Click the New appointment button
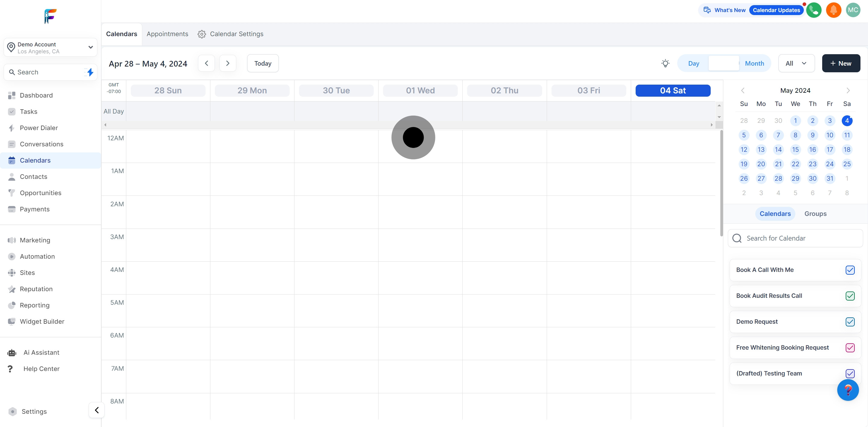 (841, 63)
